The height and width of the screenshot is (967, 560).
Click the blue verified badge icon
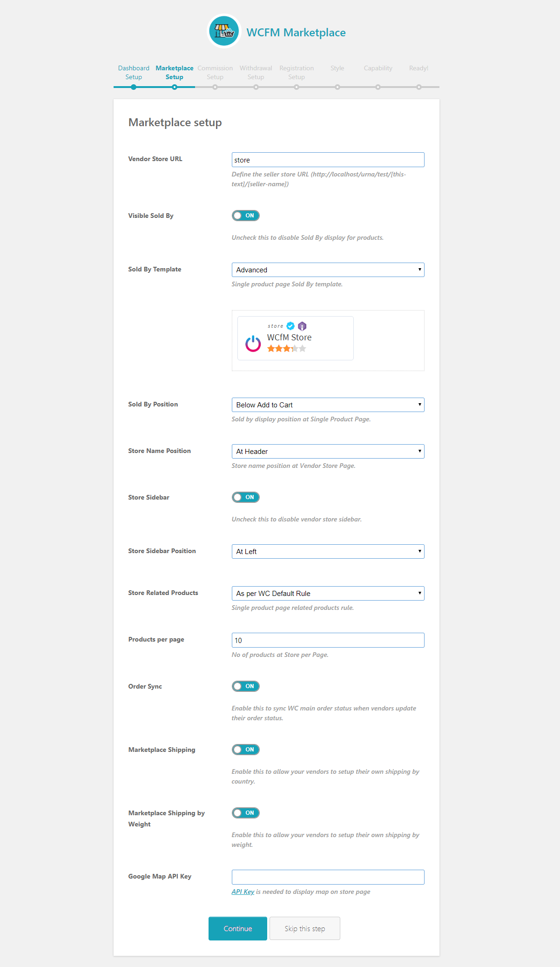pyautogui.click(x=290, y=326)
